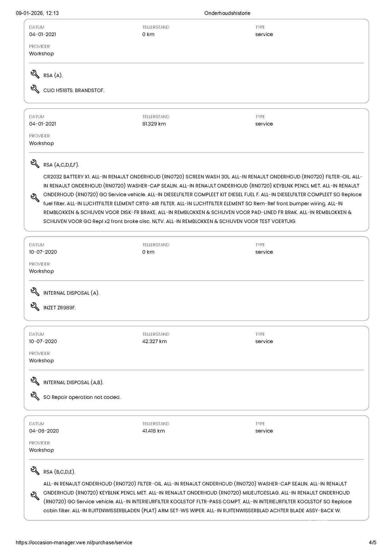392x555 pixels.
Task: Click the wrench icon beside CR2032 BATTERY paragraph
Action: (x=35, y=198)
